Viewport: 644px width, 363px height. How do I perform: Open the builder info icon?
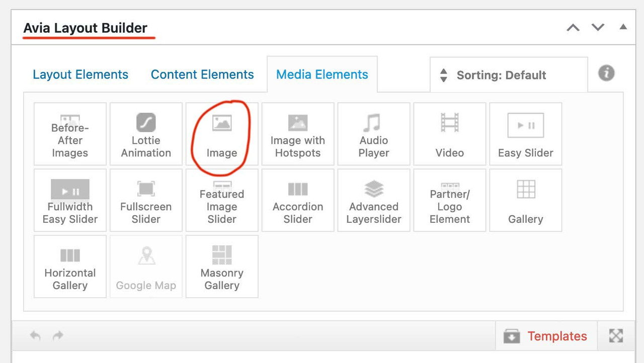[606, 73]
